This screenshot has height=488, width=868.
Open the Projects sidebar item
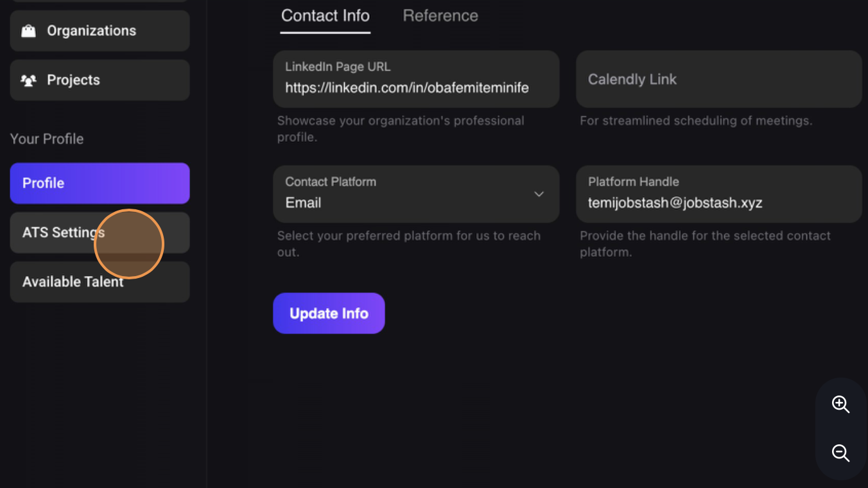100,80
